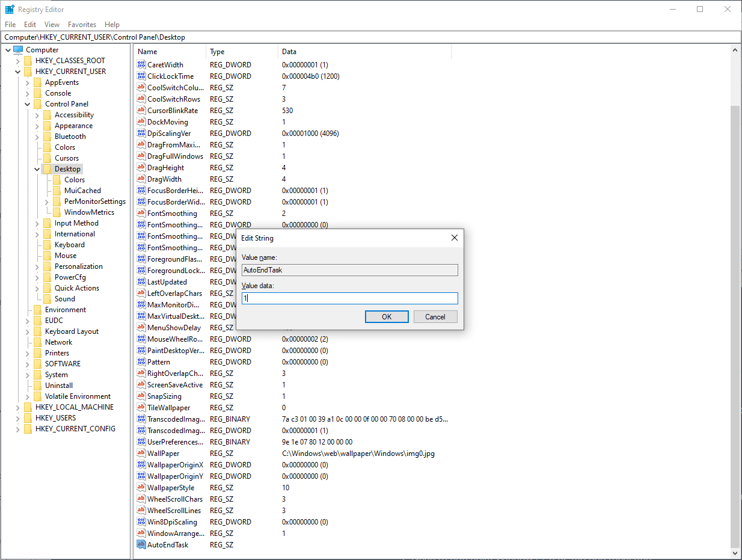Viewport: 742px width, 560px height.
Task: Click the down arrow on the right scrollbar
Action: (735, 553)
